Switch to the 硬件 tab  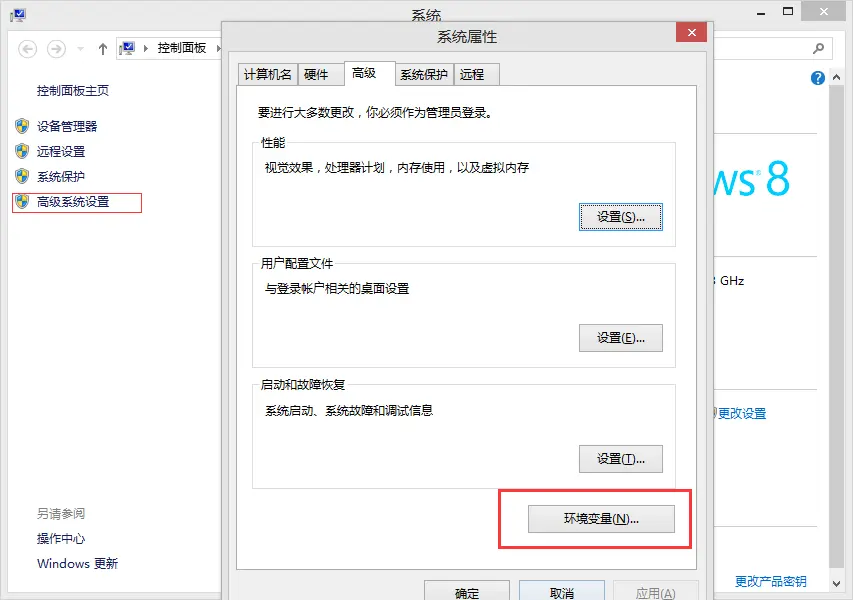pyautogui.click(x=320, y=75)
